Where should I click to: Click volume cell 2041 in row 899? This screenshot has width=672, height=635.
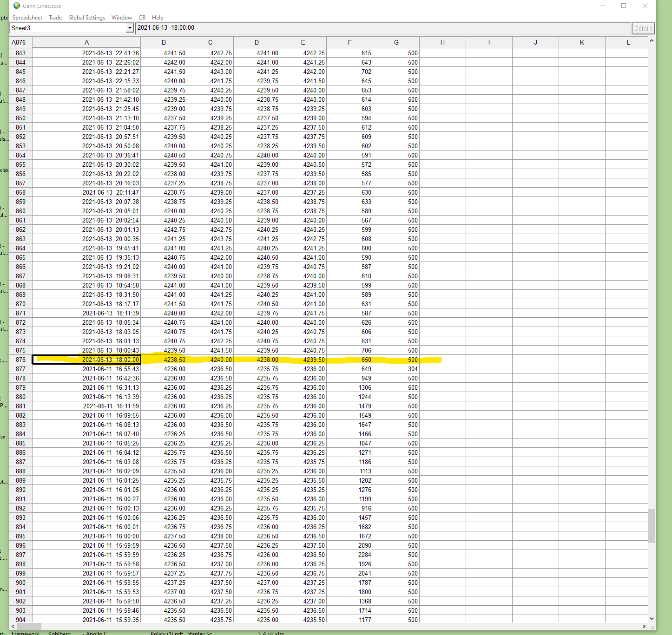pos(349,573)
